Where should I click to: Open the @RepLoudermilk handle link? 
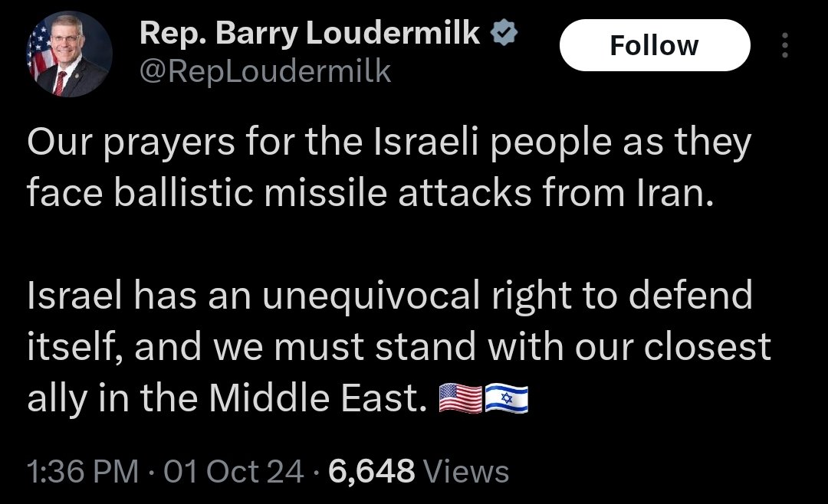click(264, 71)
